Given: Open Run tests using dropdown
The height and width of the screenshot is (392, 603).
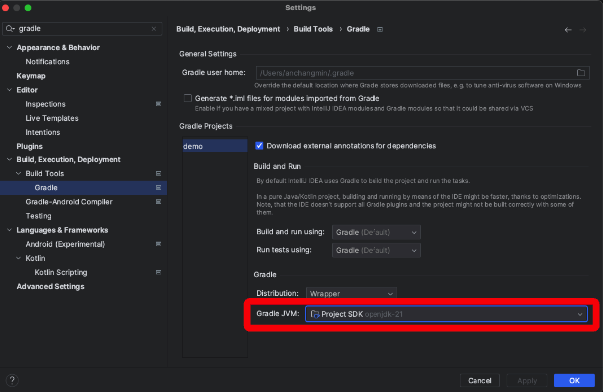Looking at the screenshot, I should pos(376,250).
